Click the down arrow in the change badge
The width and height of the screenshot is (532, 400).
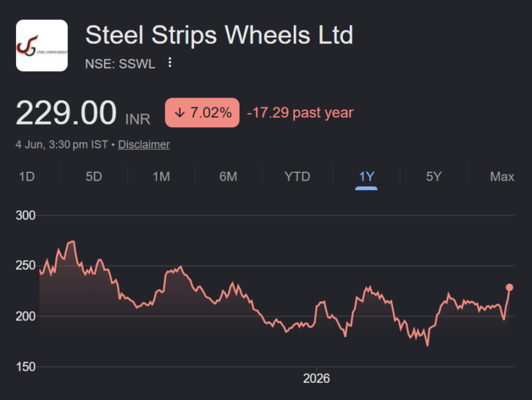pos(179,113)
